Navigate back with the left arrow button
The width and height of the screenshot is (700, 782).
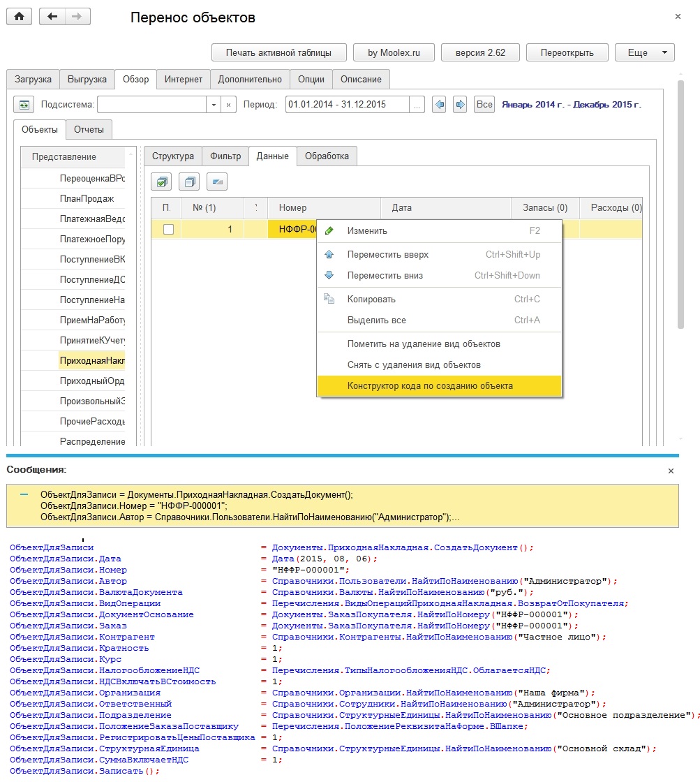[52, 17]
